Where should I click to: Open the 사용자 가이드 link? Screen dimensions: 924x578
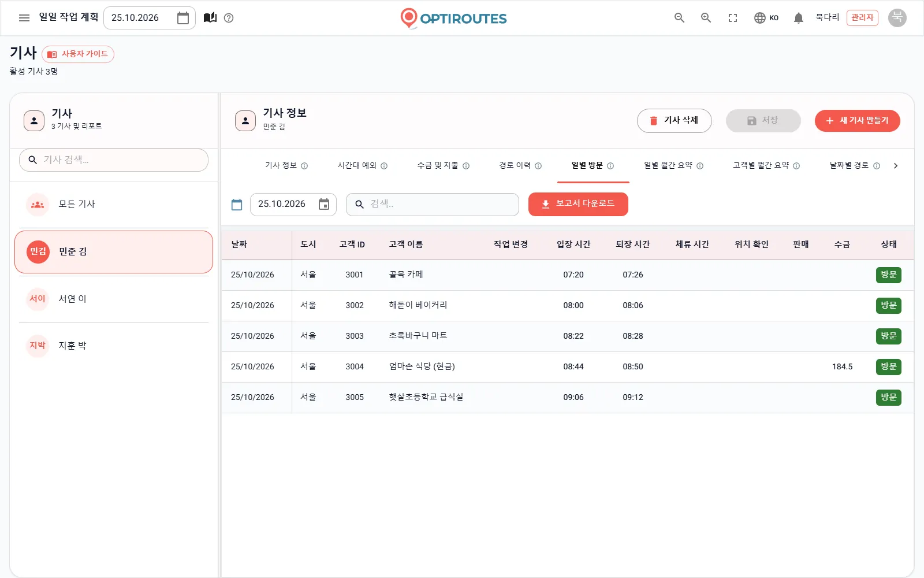tap(78, 54)
